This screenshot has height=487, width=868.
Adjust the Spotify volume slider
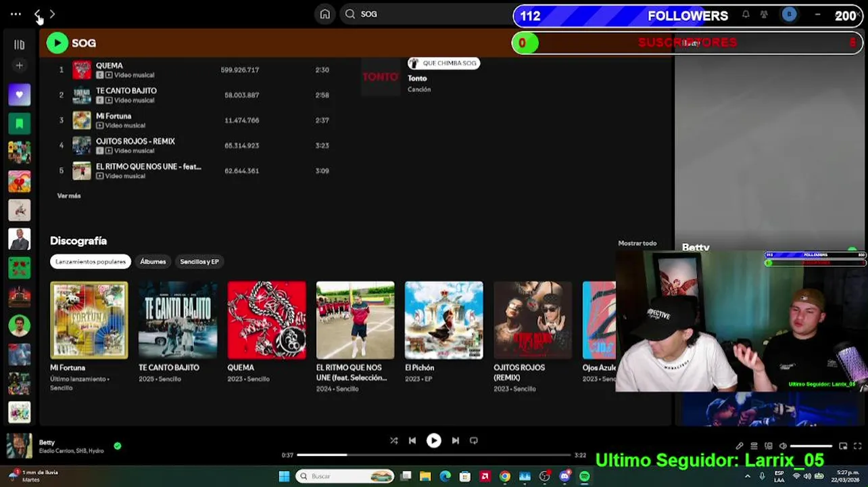click(811, 446)
